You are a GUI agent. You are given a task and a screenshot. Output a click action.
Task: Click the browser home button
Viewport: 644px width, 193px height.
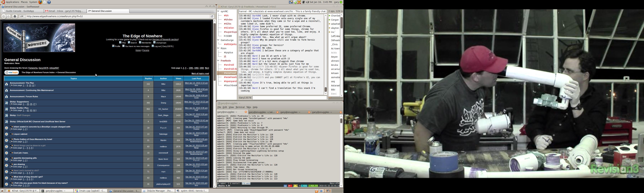[15, 16]
